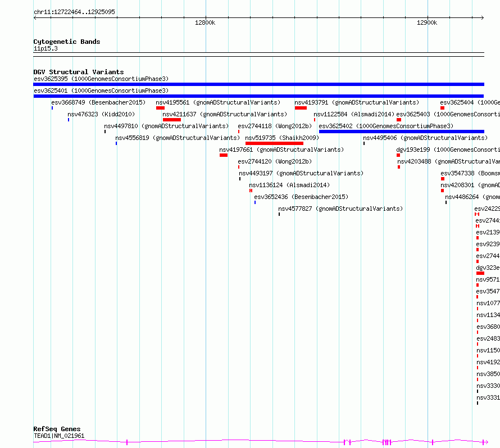
Task: Click the esv3625395 structural variant label
Action: click(101, 79)
